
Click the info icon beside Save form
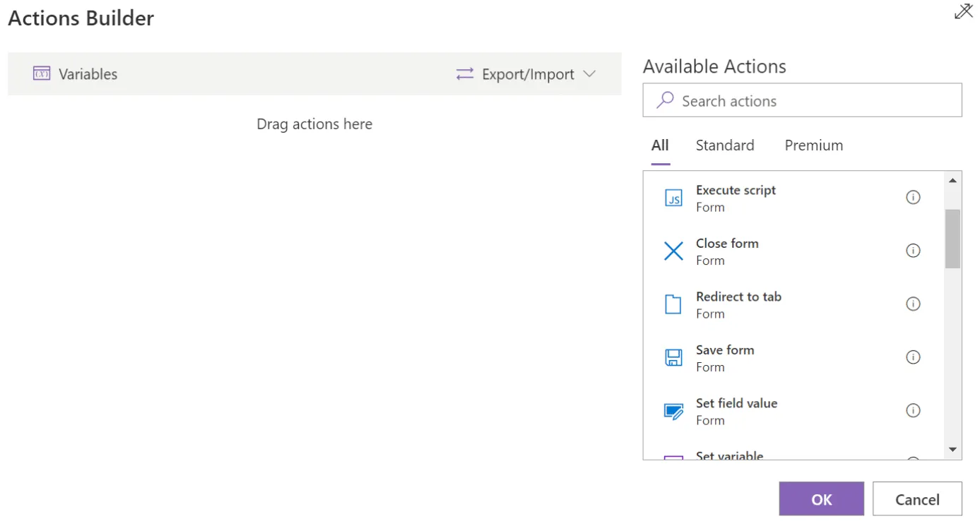(x=913, y=357)
